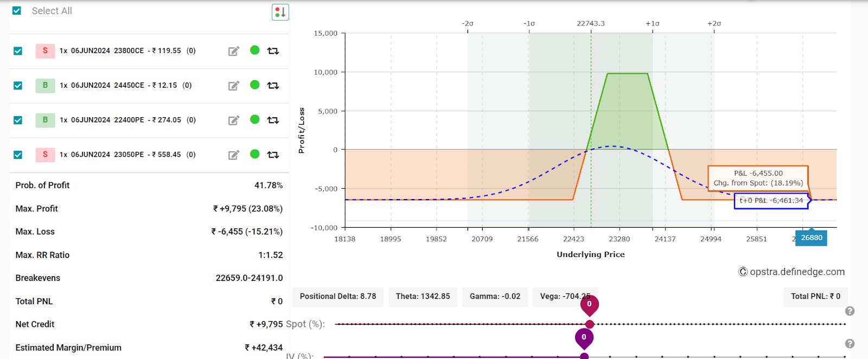Click the swap arrows icon on the 23050PE leg
Viewport: 868px width, 359px height.
[x=273, y=155]
